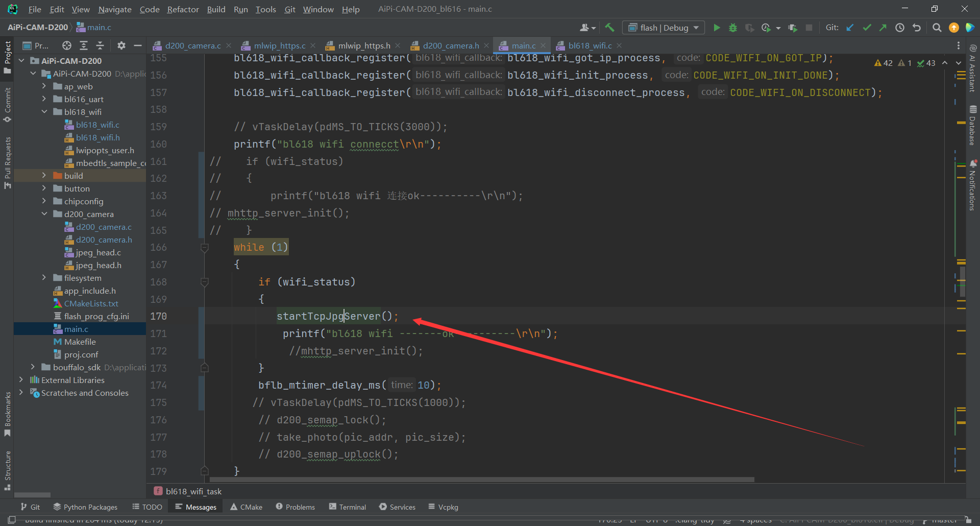Expand the filesystem folder
The width and height of the screenshot is (980, 526).
point(44,278)
